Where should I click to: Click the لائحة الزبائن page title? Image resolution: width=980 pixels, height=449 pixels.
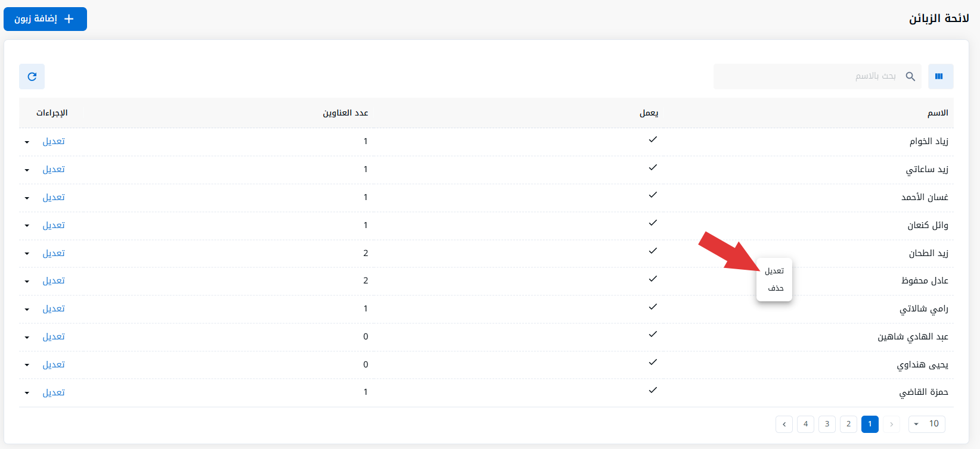939,18
